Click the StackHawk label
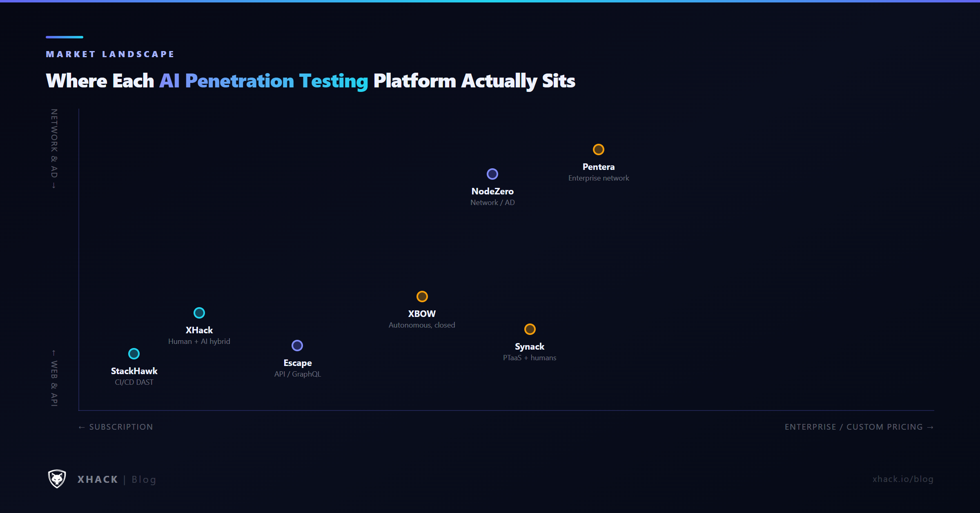980x513 pixels. pyautogui.click(x=134, y=371)
